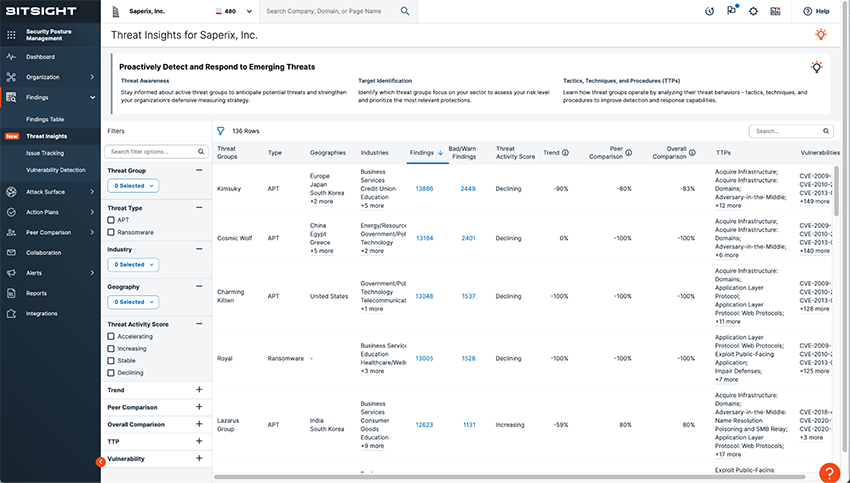Click the Findings sidebar icon
This screenshot has width=850, height=483.
pos(11,98)
